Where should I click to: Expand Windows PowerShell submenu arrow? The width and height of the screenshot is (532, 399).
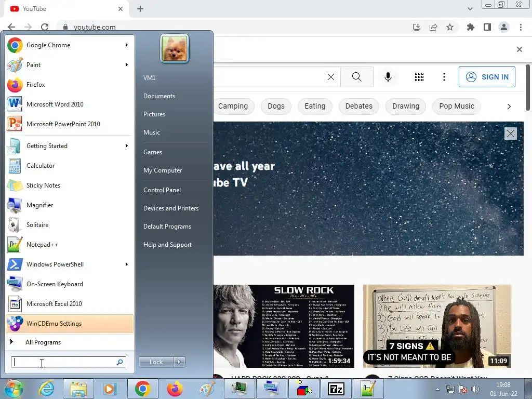coord(127,264)
